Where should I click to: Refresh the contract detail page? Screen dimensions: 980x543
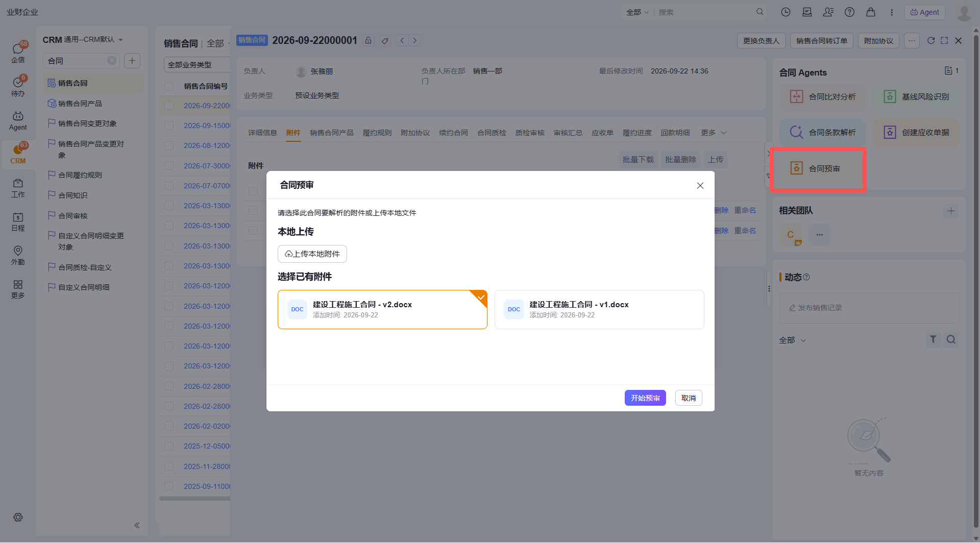click(931, 40)
